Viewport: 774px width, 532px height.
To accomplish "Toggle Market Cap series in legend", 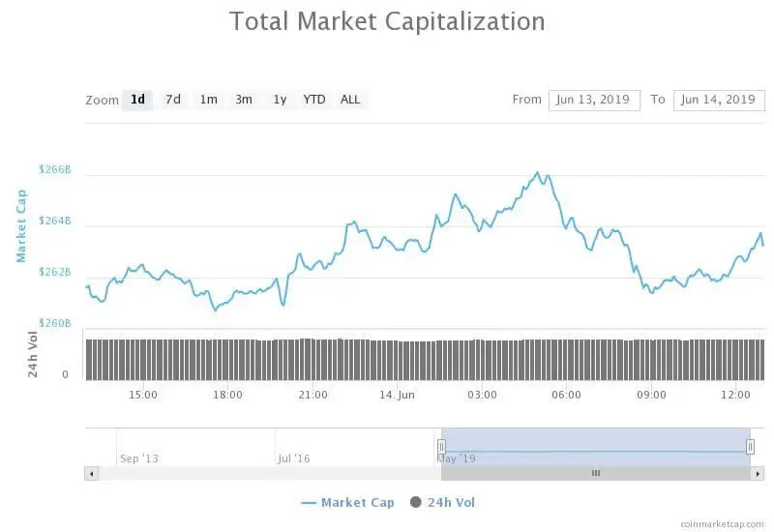I will (357, 502).
